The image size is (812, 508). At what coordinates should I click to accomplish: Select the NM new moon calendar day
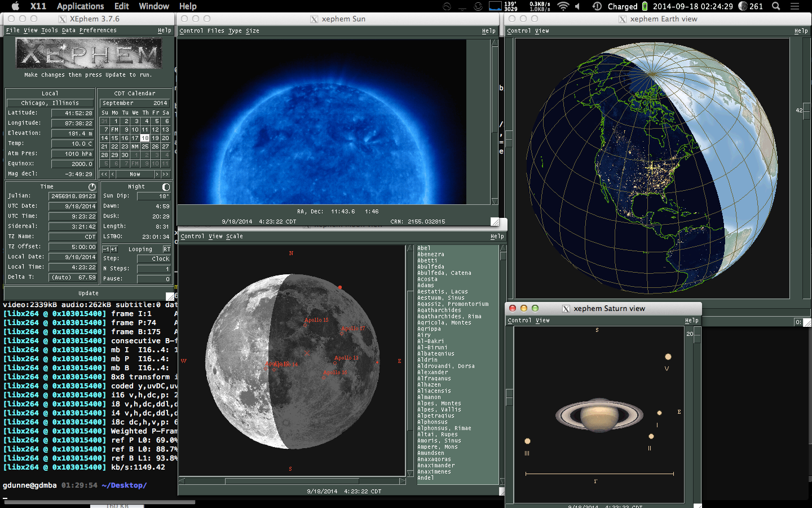(135, 147)
